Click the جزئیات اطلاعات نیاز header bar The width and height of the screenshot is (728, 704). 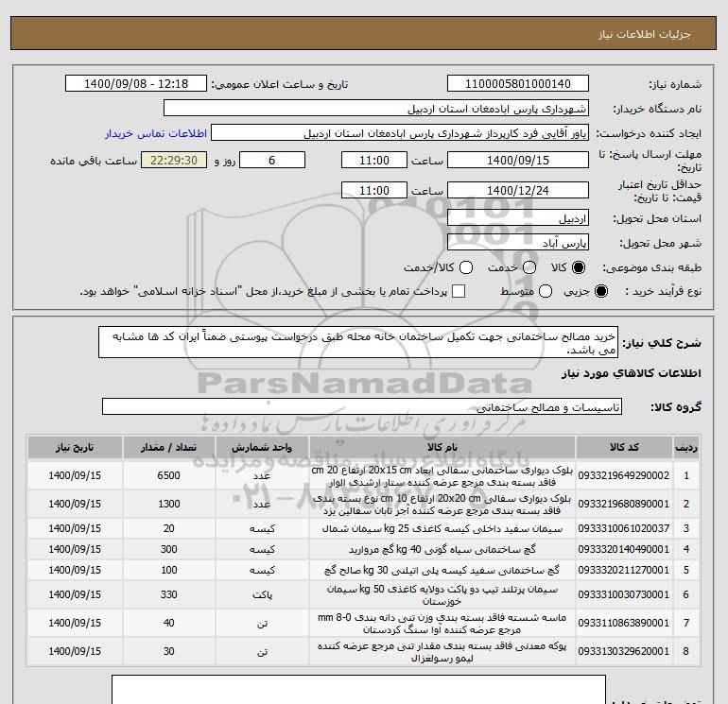[x=364, y=33]
